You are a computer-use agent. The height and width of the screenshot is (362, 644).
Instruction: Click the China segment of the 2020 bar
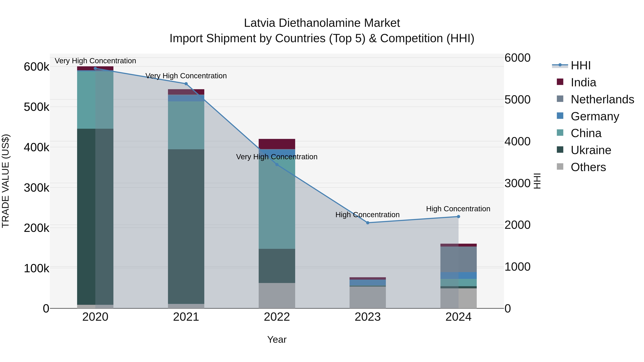click(95, 100)
